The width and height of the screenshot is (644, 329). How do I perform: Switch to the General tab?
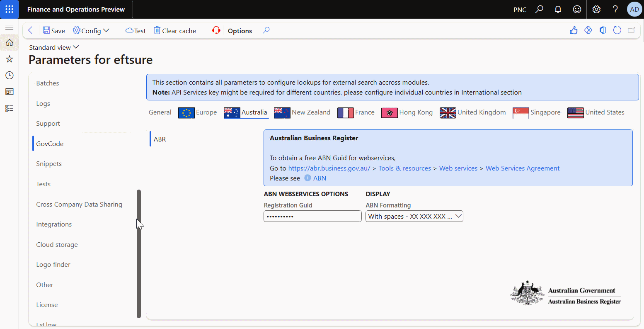point(160,112)
